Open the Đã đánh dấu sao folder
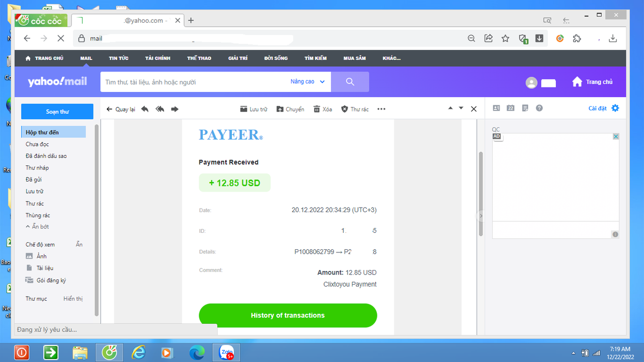644x362 pixels. 46,156
